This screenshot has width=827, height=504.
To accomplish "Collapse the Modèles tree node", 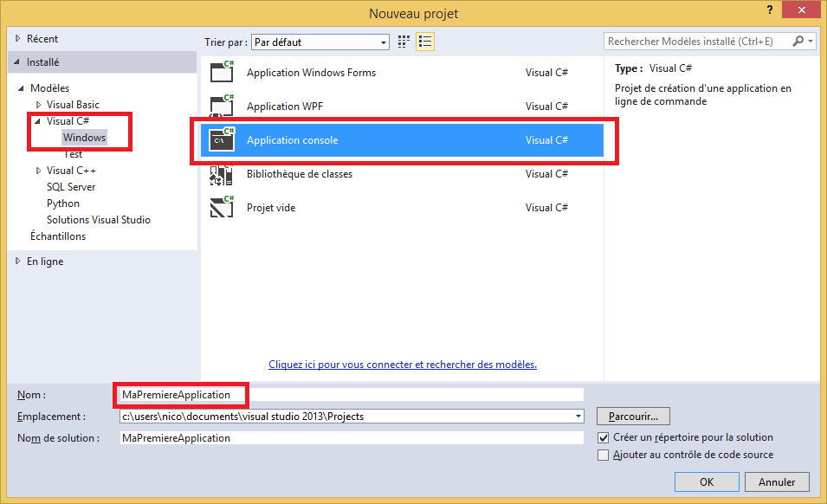I will coord(21,88).
